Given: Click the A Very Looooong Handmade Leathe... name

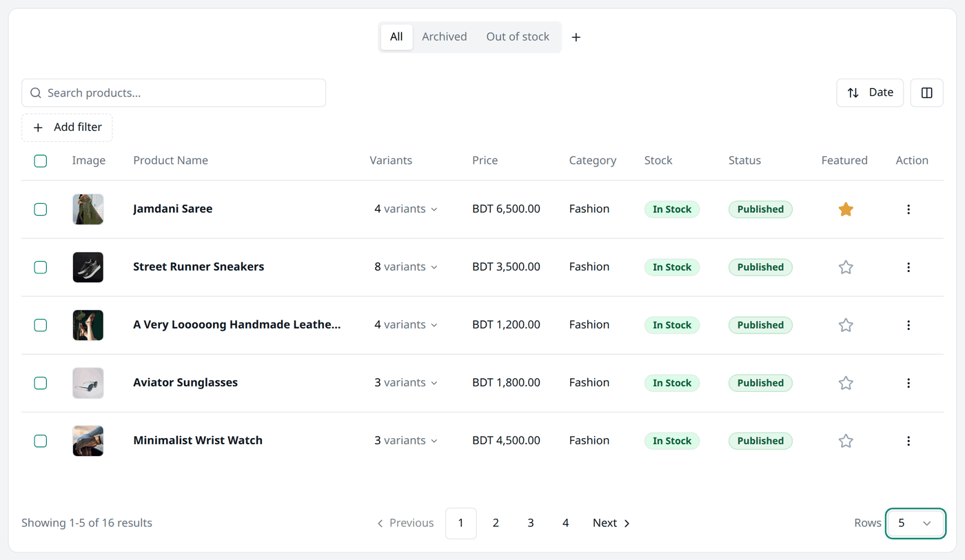Looking at the screenshot, I should pyautogui.click(x=237, y=325).
